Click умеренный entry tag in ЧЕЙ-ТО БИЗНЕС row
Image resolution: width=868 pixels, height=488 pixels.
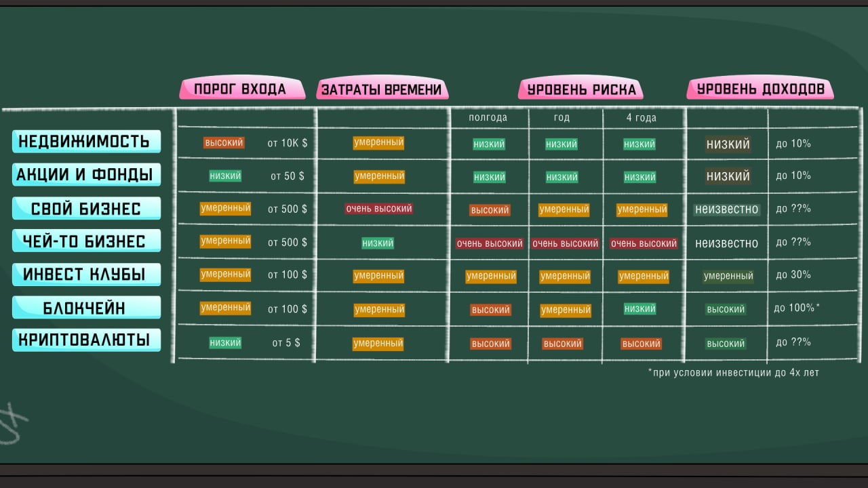tap(225, 241)
